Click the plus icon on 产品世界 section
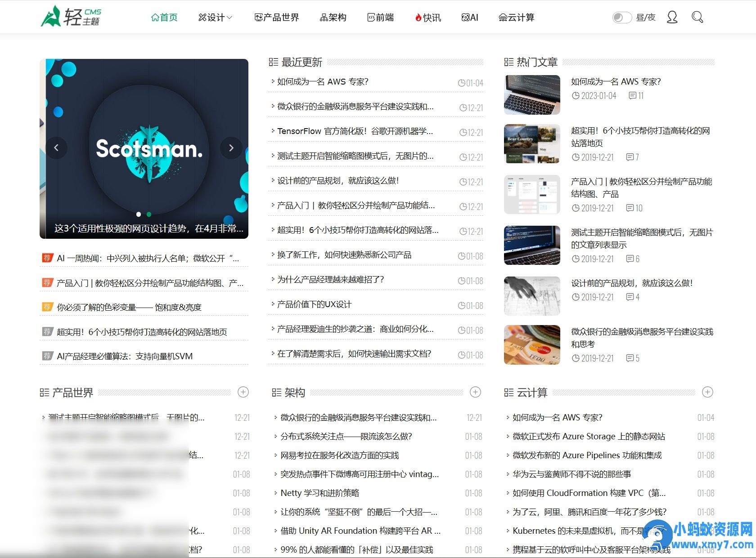756x558 pixels. click(243, 392)
